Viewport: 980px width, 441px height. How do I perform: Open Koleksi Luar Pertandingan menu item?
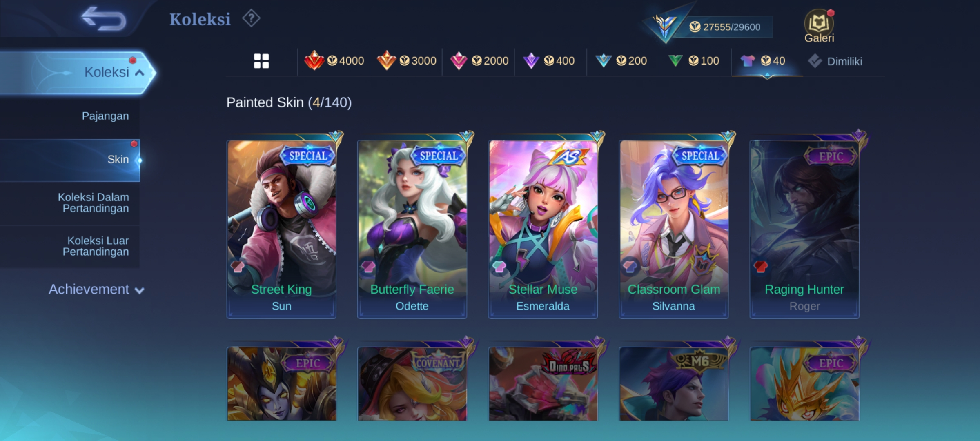96,246
